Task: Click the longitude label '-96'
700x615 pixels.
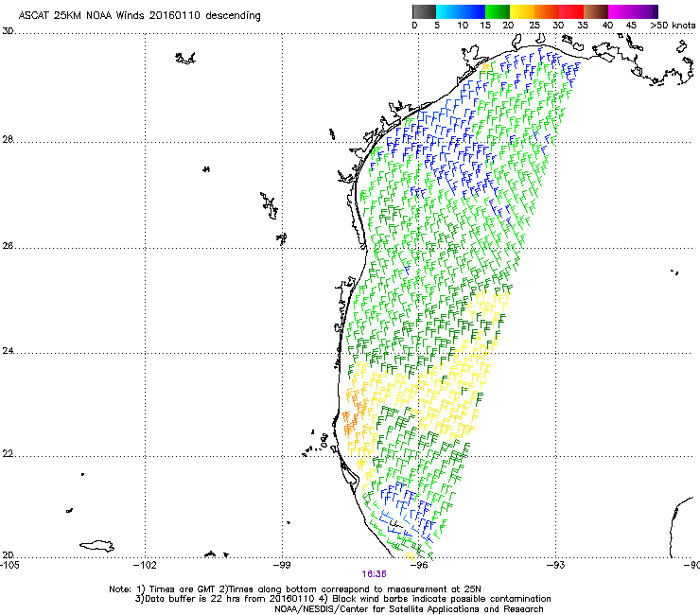Action: (x=418, y=565)
